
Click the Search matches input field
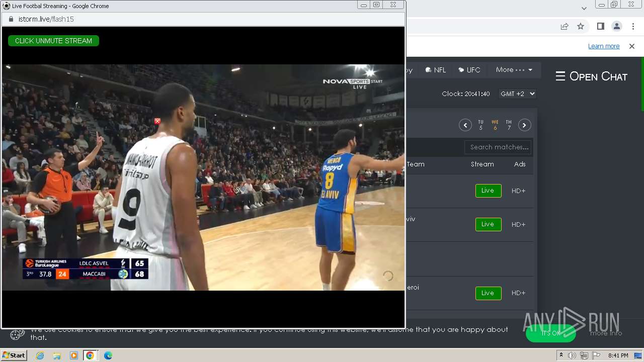(x=498, y=147)
